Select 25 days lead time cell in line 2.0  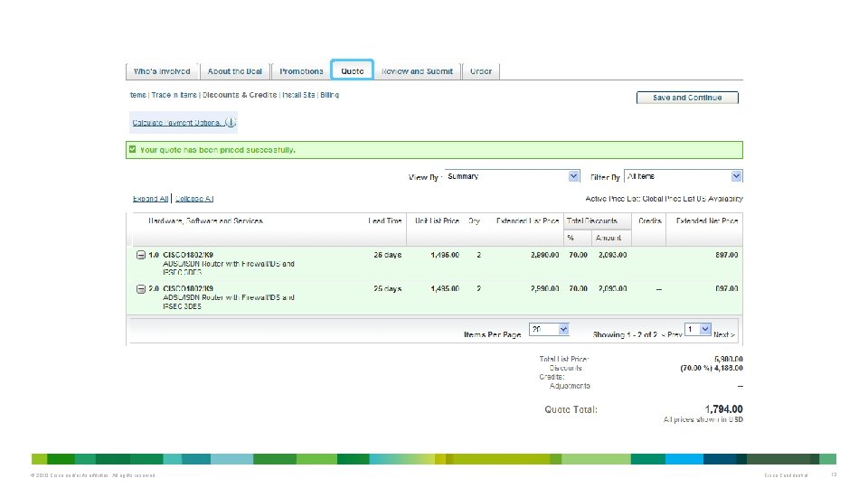tap(388, 289)
